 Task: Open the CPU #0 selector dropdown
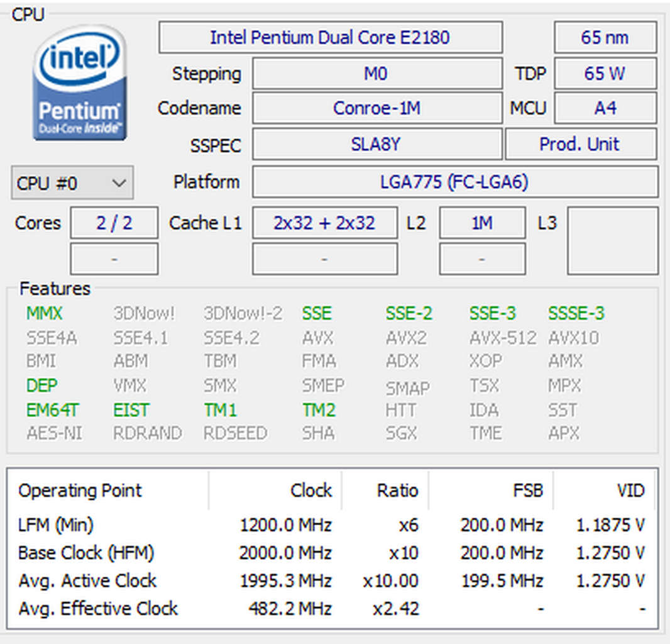(x=72, y=182)
